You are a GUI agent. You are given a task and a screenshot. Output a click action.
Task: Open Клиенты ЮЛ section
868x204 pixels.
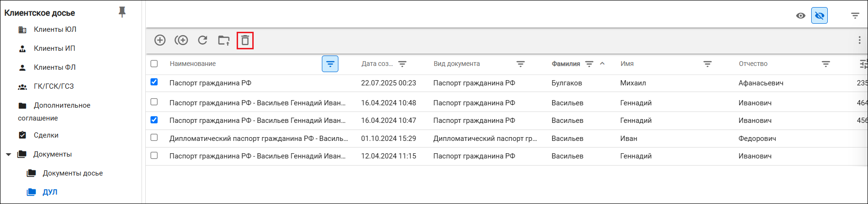[55, 29]
